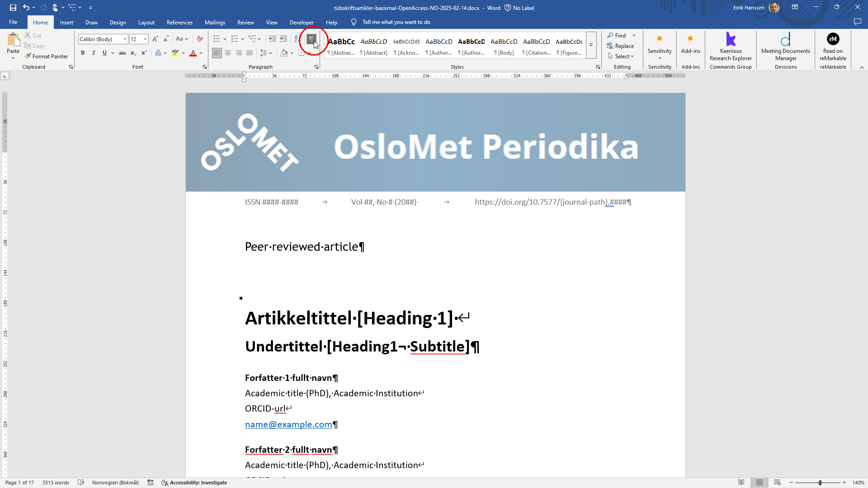Switch to Web Layout view
This screenshot has width=868, height=488.
pos(777,482)
